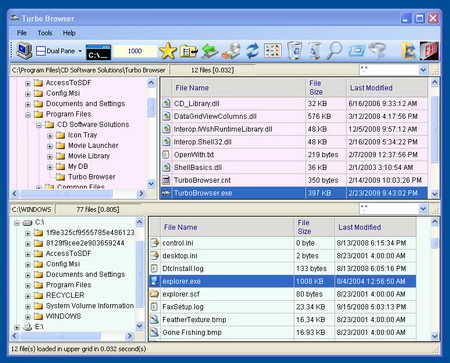Select the Movie Library folder
This screenshot has width=450, height=363.
pyautogui.click(x=89, y=156)
